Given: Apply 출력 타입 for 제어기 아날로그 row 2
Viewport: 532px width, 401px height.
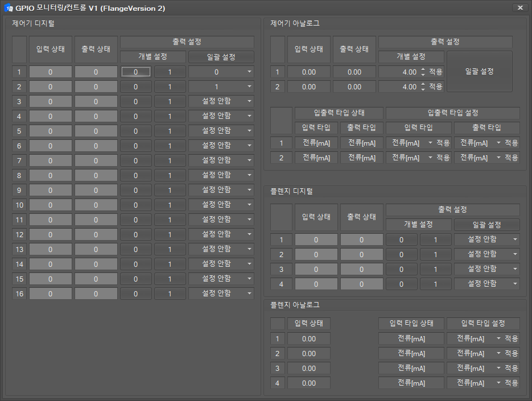Looking at the screenshot, I should (512, 158).
